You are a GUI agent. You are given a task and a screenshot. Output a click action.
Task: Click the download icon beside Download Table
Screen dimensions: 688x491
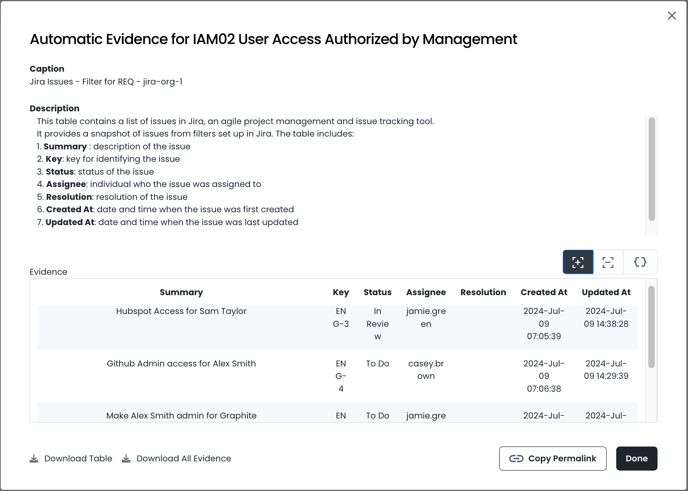click(x=34, y=459)
